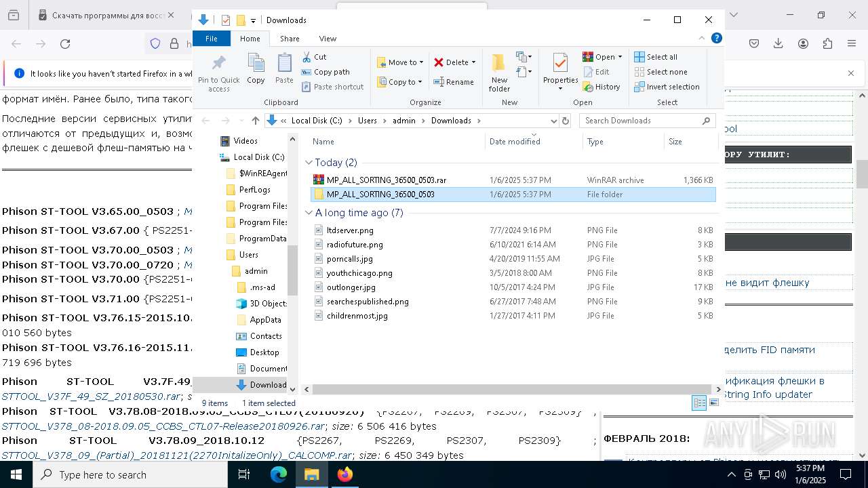This screenshot has height=488, width=868.
Task: Click the Rename button in ribbon
Action: coord(454,82)
